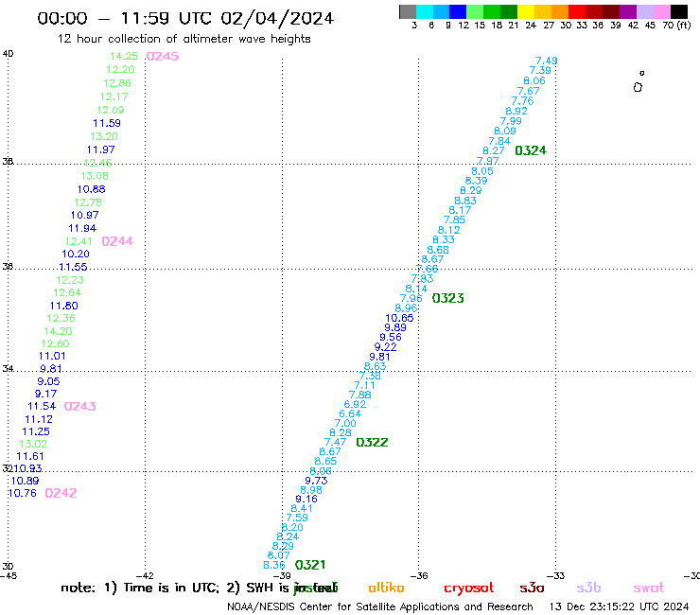Click the wave height value 9.16
Screen dimensions: 700x615
(306, 500)
